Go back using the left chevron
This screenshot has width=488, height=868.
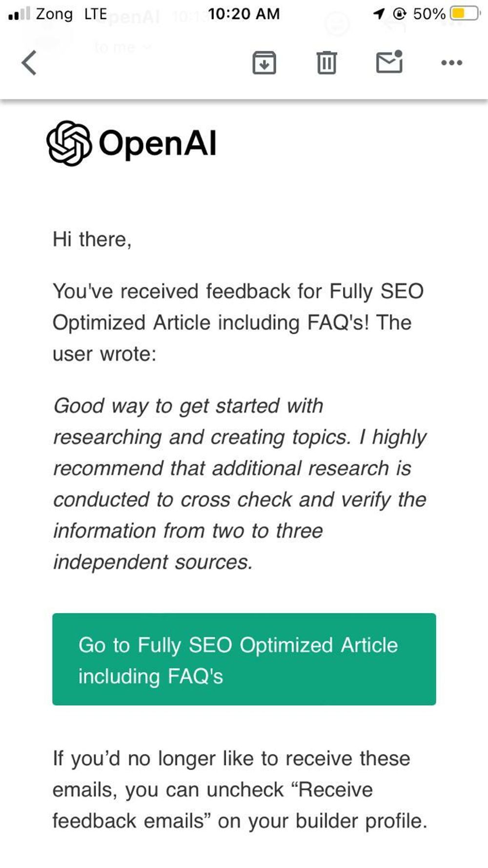[29, 63]
